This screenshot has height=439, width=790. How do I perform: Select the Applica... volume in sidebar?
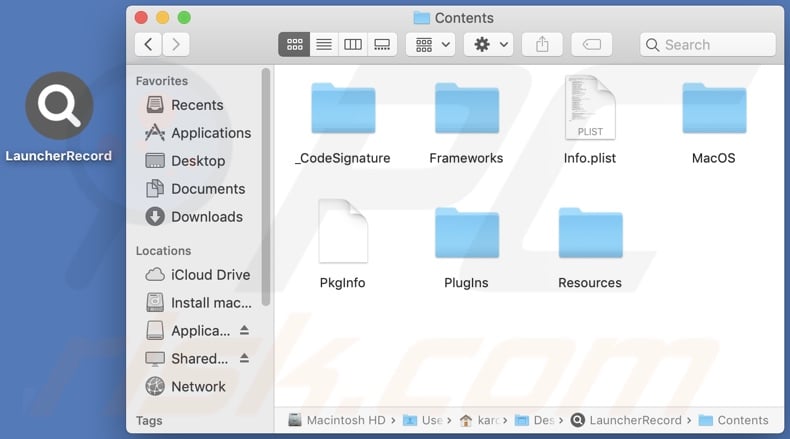188,331
